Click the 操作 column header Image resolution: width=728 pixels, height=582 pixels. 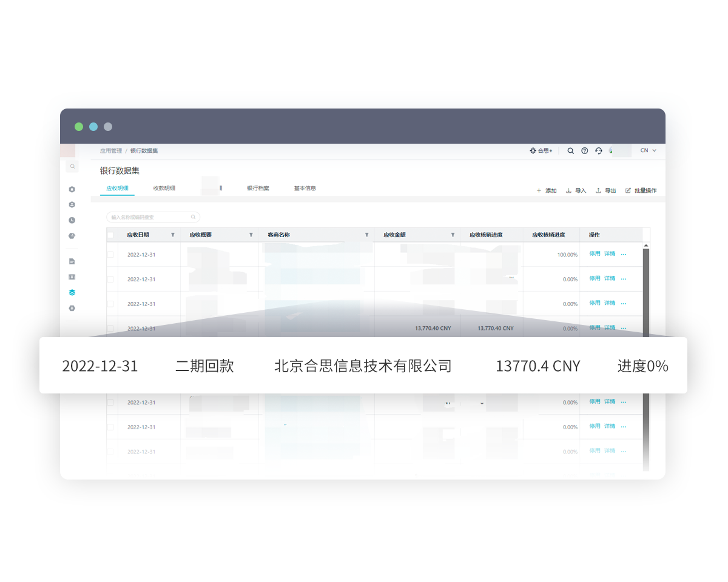[x=595, y=235]
